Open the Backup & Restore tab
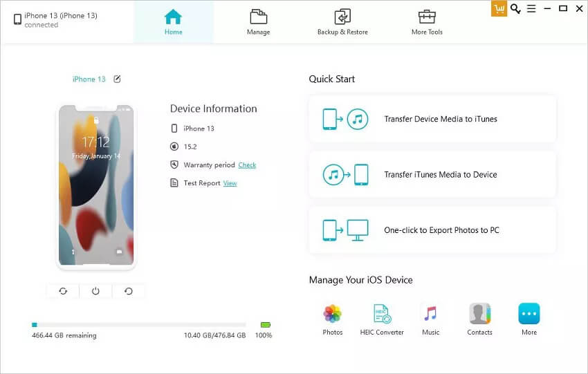 (x=342, y=23)
